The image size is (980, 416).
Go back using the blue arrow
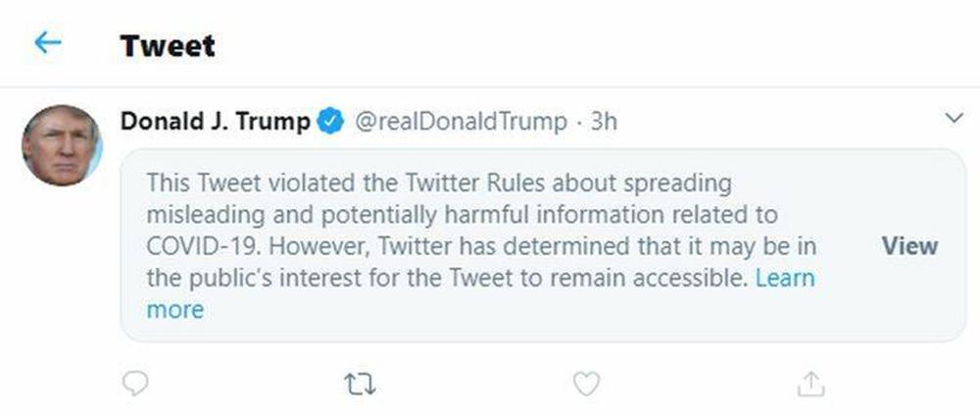point(47,44)
